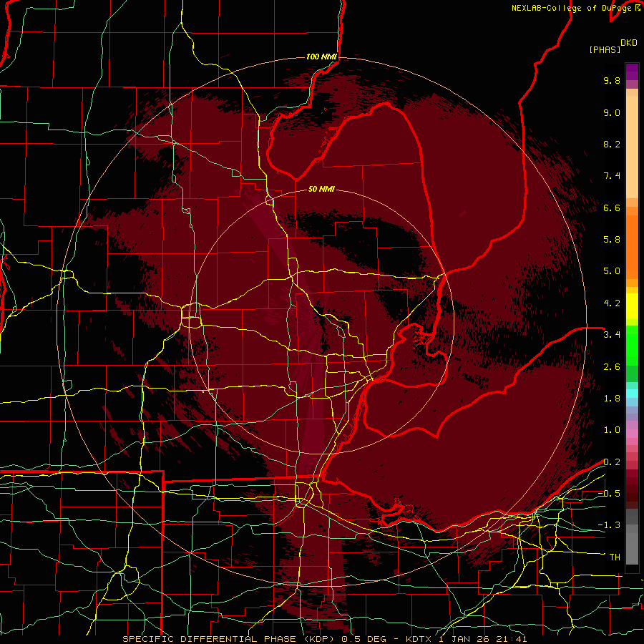The width and height of the screenshot is (644, 644).
Task: Click the 7.4 value on the color scale
Action: pos(612,176)
